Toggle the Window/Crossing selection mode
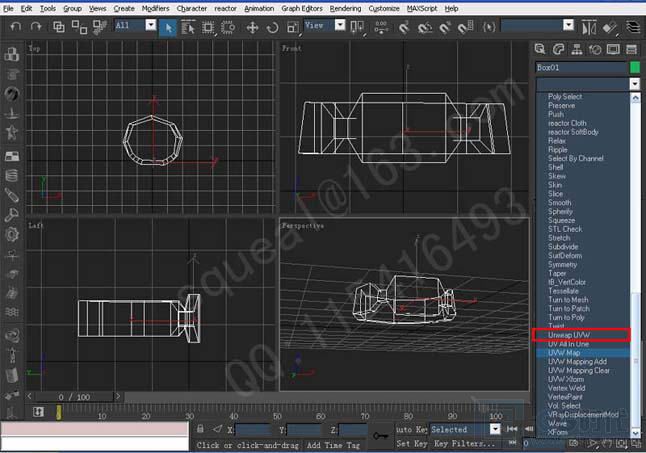 228,28
